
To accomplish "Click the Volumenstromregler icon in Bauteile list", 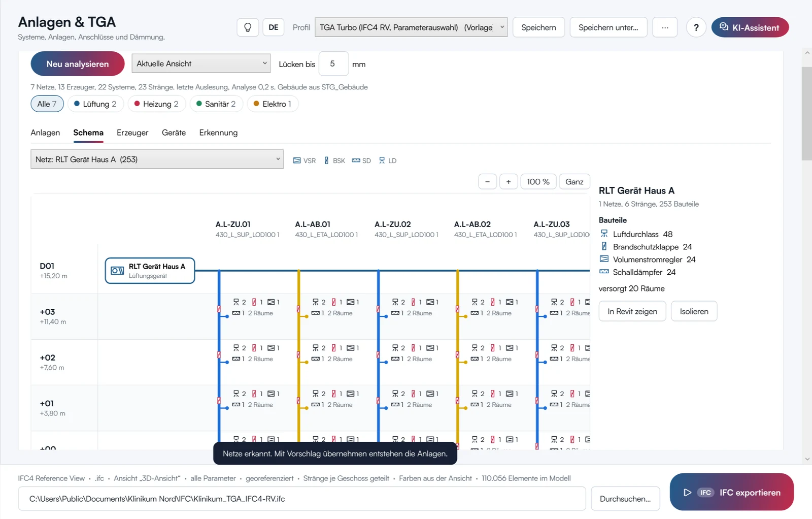I will pos(604,259).
